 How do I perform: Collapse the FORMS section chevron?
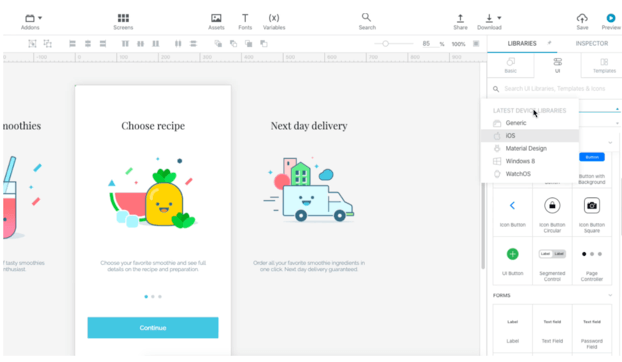pyautogui.click(x=610, y=295)
